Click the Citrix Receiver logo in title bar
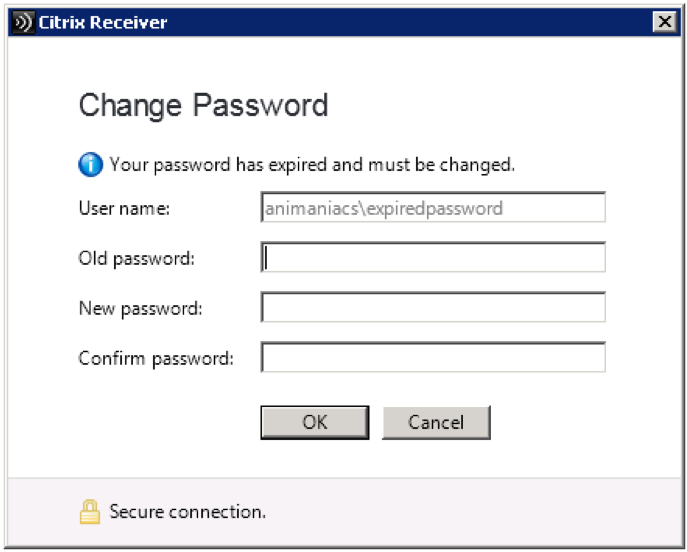Viewport: 687px width, 552px height. [x=21, y=22]
